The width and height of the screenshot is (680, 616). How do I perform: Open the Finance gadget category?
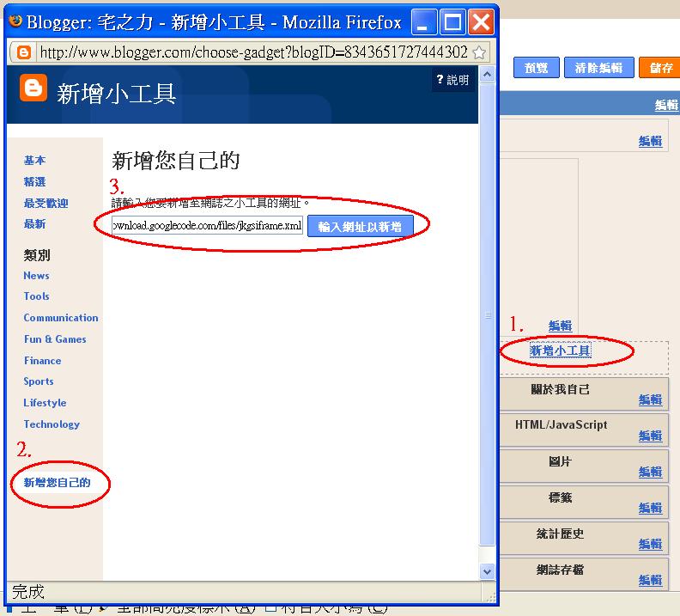(43, 361)
